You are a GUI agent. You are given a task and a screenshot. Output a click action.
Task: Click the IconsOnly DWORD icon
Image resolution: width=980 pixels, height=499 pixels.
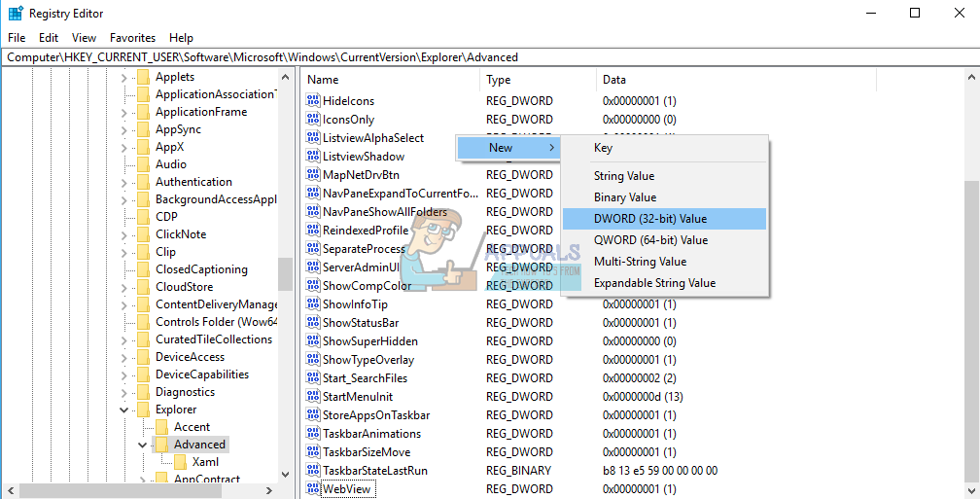[x=312, y=120]
